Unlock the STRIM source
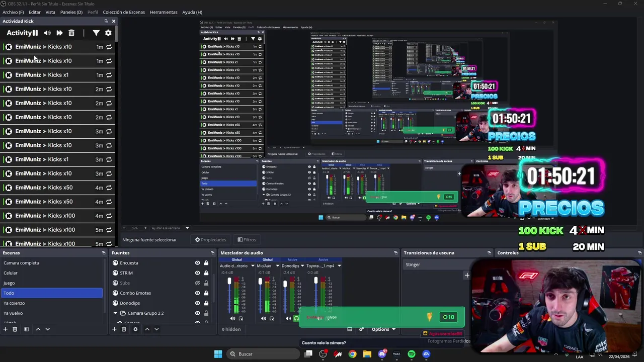Screen dimensions: 644x362 tap(206, 273)
